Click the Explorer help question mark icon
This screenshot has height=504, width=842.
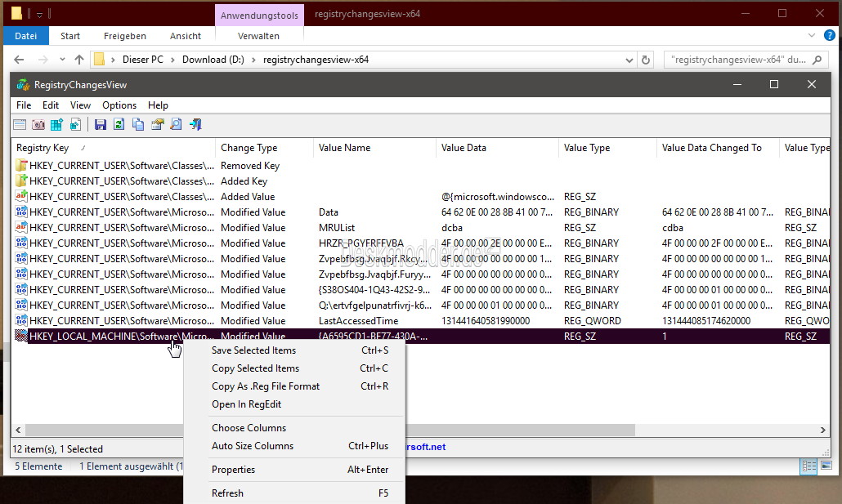[x=830, y=35]
